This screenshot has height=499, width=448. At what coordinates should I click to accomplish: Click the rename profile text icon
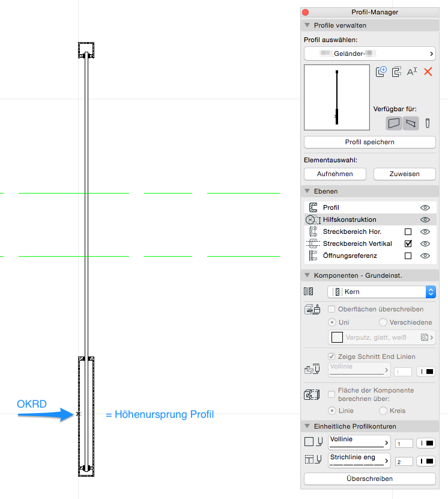pos(412,72)
